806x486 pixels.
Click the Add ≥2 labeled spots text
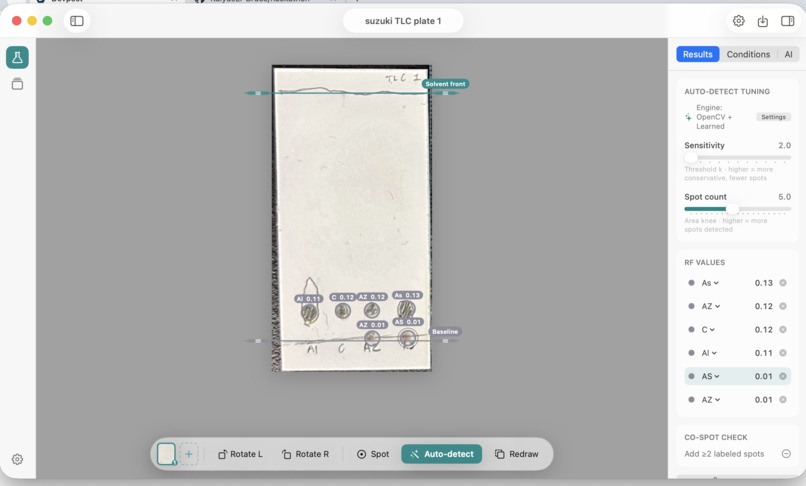coord(724,454)
